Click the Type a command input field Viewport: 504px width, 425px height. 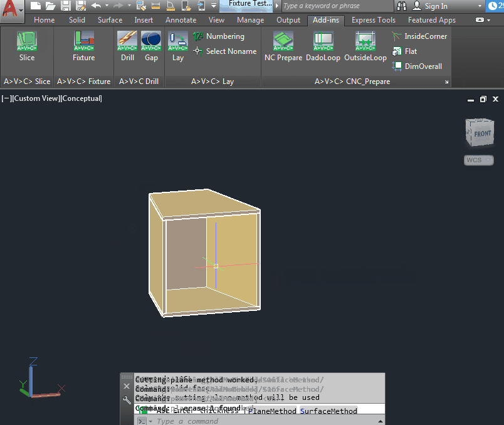(263, 421)
